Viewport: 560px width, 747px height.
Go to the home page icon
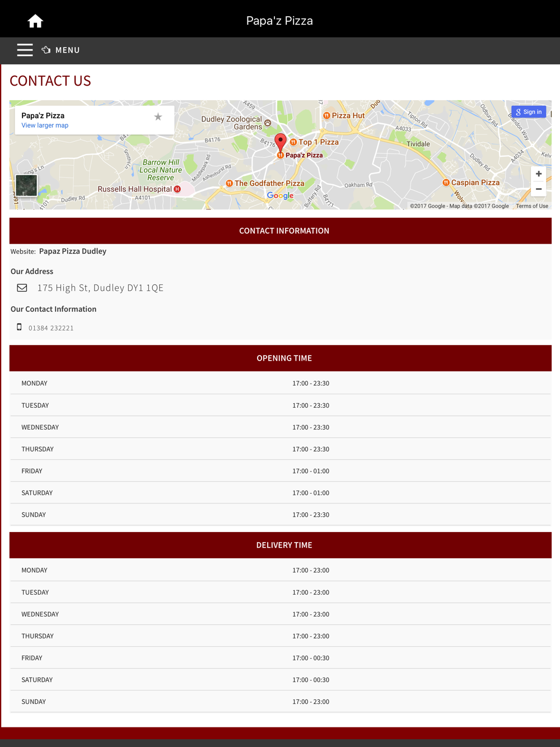pos(35,21)
